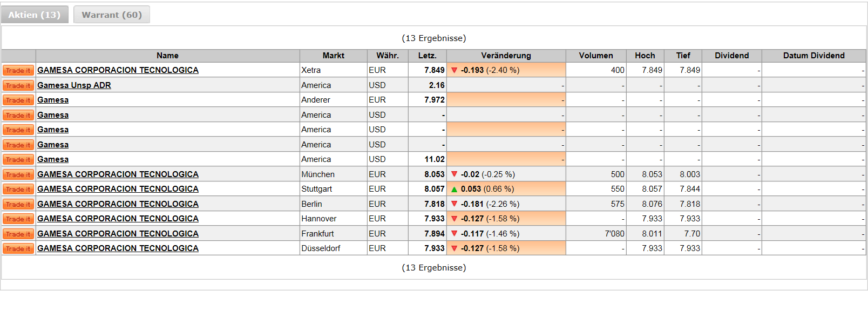Click Trade it for Düsseldorf listing

pyautogui.click(x=18, y=248)
